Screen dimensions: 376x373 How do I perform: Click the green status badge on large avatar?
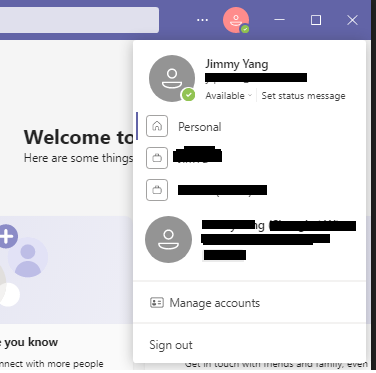188,95
